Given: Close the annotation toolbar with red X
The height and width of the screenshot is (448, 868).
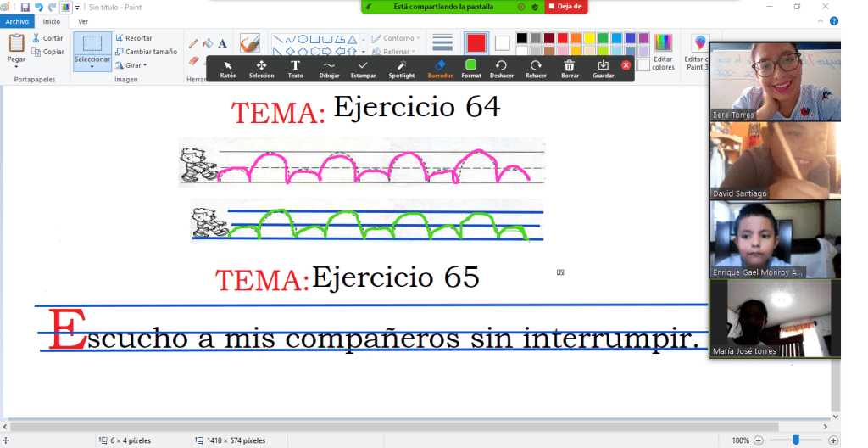Looking at the screenshot, I should pos(626,64).
